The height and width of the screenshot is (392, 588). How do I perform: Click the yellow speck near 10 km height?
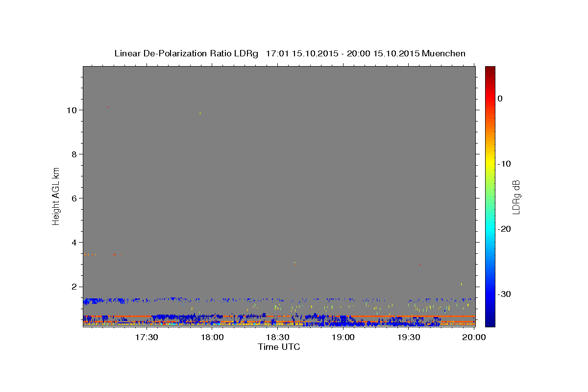[x=200, y=113]
